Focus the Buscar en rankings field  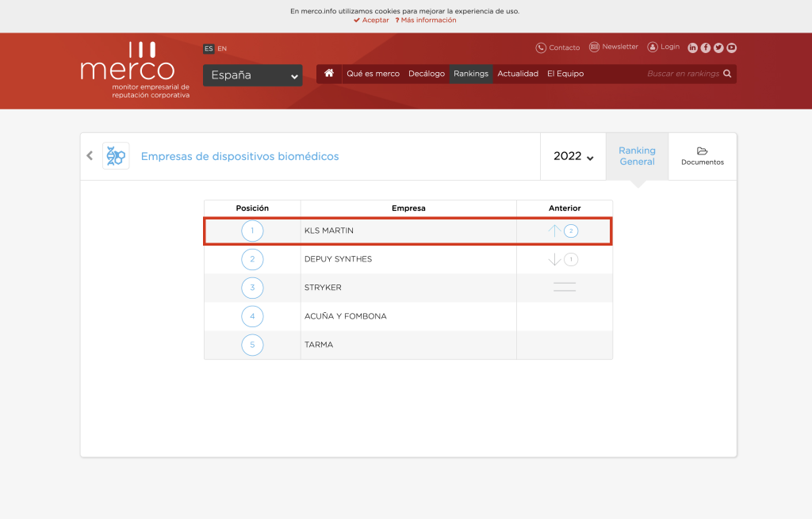(x=683, y=74)
